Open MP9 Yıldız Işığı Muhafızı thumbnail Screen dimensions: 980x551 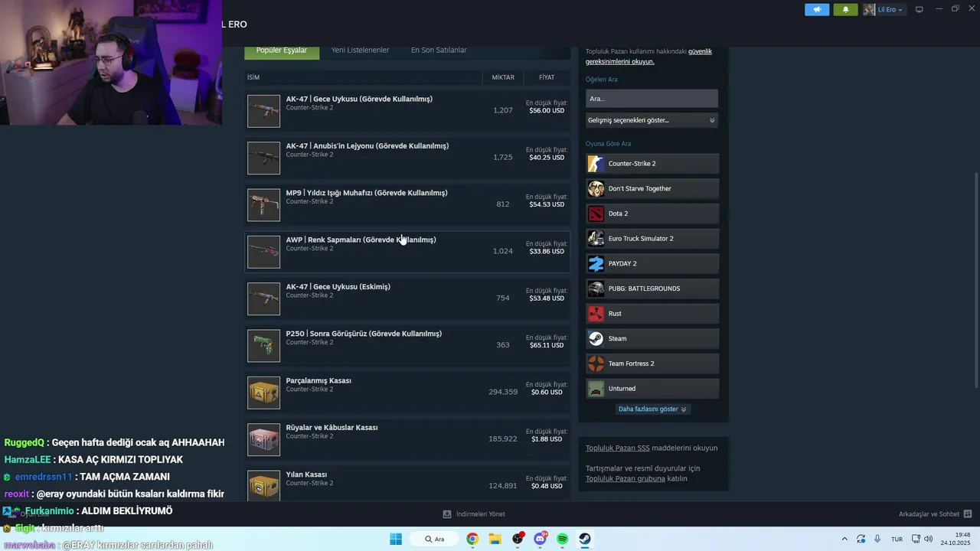coord(264,204)
